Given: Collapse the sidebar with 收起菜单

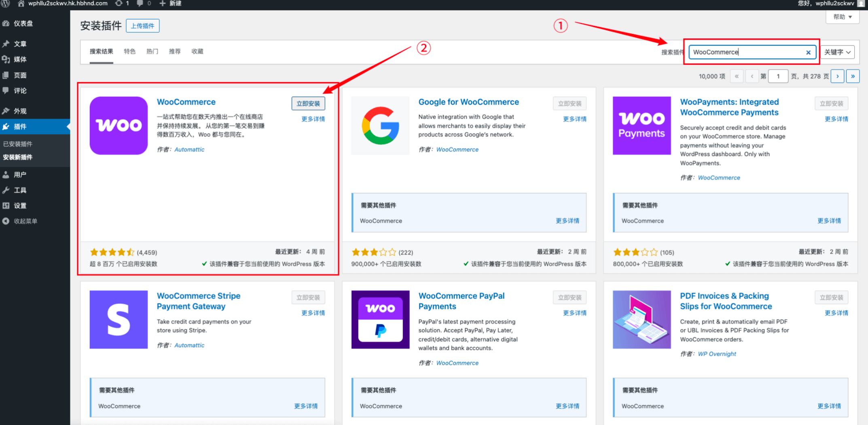Looking at the screenshot, I should click(x=25, y=221).
